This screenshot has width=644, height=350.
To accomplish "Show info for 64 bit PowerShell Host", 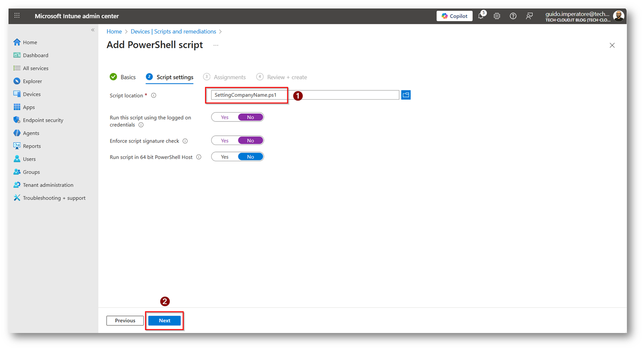I will pos(199,157).
